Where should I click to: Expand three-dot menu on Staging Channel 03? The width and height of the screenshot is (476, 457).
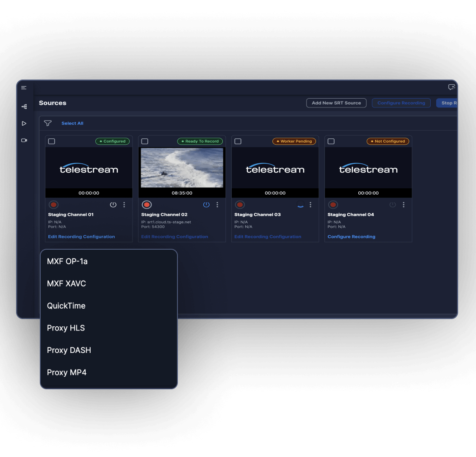pos(310,205)
